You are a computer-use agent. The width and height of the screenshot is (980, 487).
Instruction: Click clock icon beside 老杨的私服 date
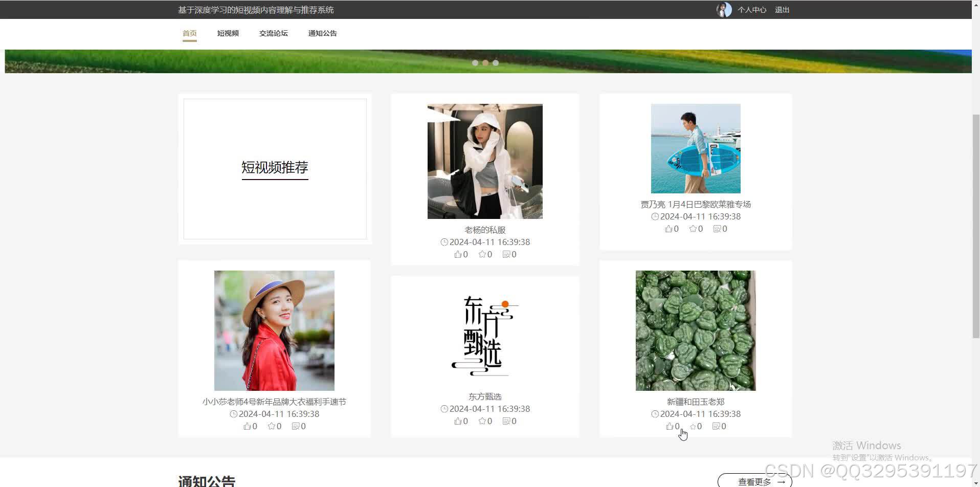444,242
